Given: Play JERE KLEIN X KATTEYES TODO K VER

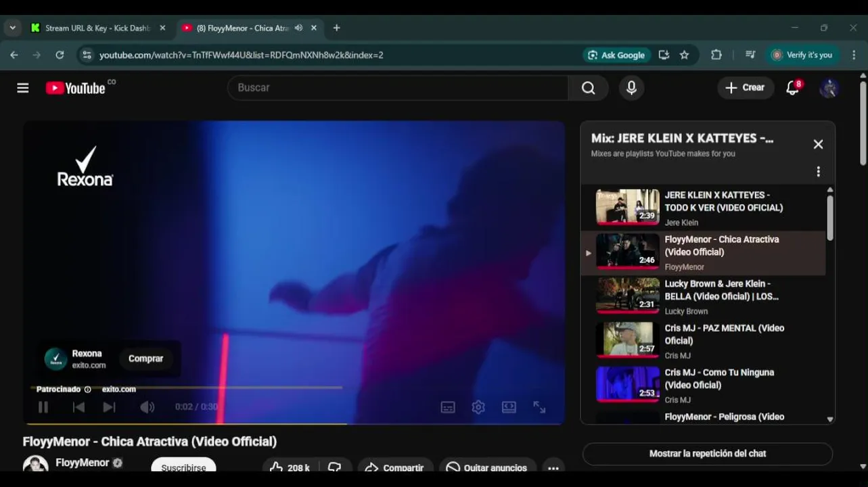Looking at the screenshot, I should (x=704, y=208).
